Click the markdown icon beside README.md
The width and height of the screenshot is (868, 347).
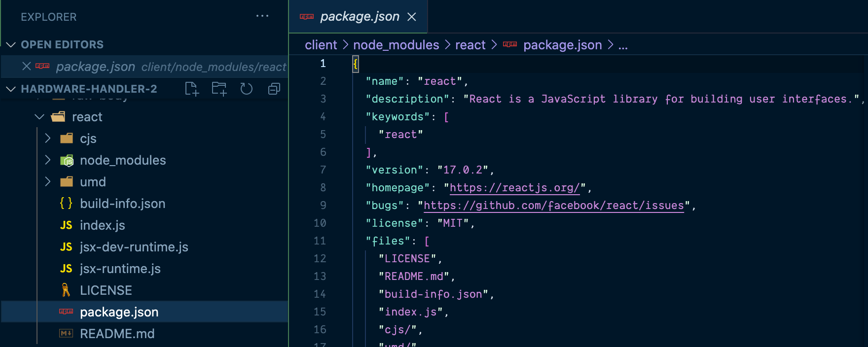coord(66,334)
